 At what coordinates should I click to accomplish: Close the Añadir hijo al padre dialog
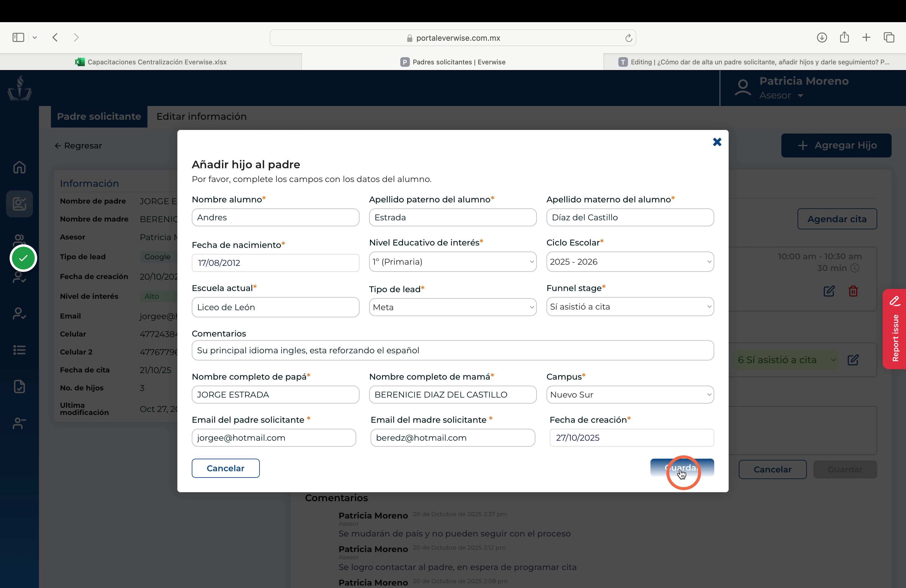717,142
